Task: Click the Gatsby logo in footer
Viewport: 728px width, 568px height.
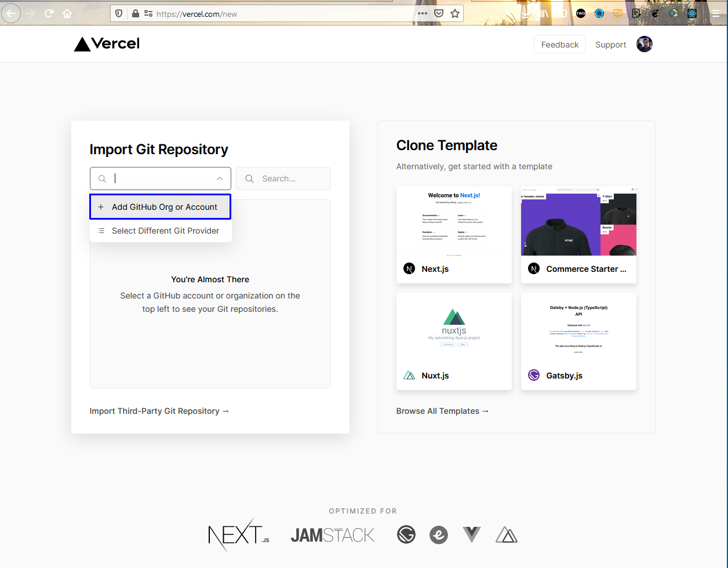Action: 406,534
